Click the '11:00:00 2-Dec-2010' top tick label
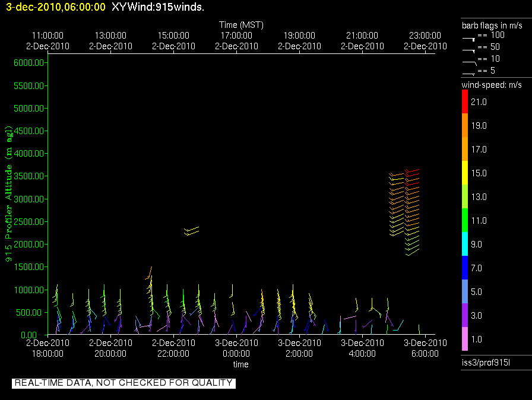This screenshot has width=532, height=400. click(x=48, y=41)
